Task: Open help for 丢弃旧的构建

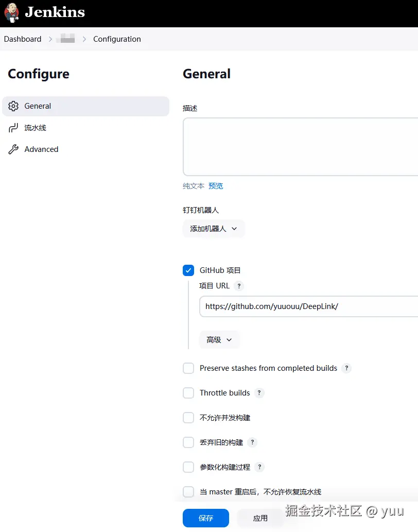Action: (252, 442)
